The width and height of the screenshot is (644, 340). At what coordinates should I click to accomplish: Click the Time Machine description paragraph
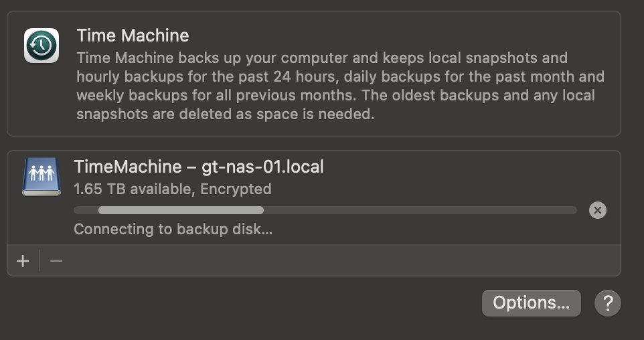pyautogui.click(x=340, y=86)
